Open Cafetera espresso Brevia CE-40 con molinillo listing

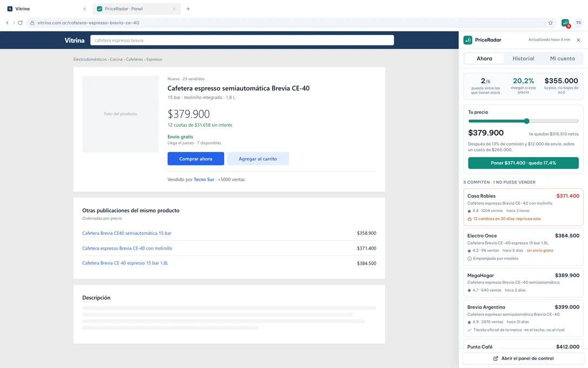tap(127, 248)
